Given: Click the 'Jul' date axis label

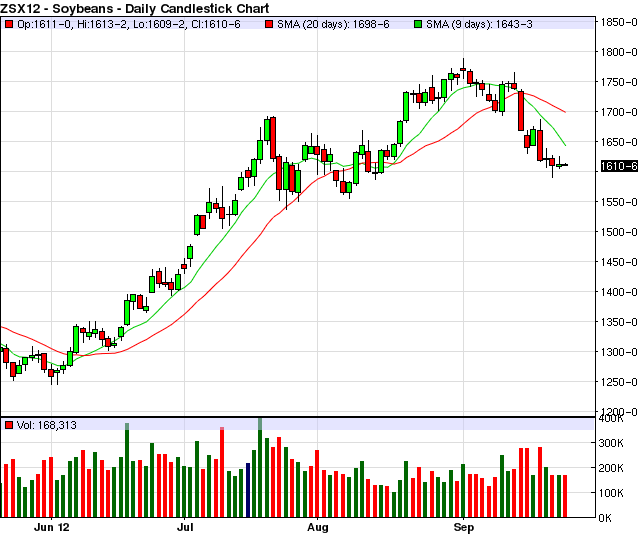Looking at the screenshot, I should 185,527.
